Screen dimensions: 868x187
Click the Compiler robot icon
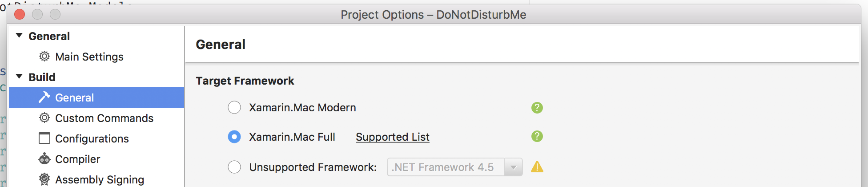(x=44, y=159)
